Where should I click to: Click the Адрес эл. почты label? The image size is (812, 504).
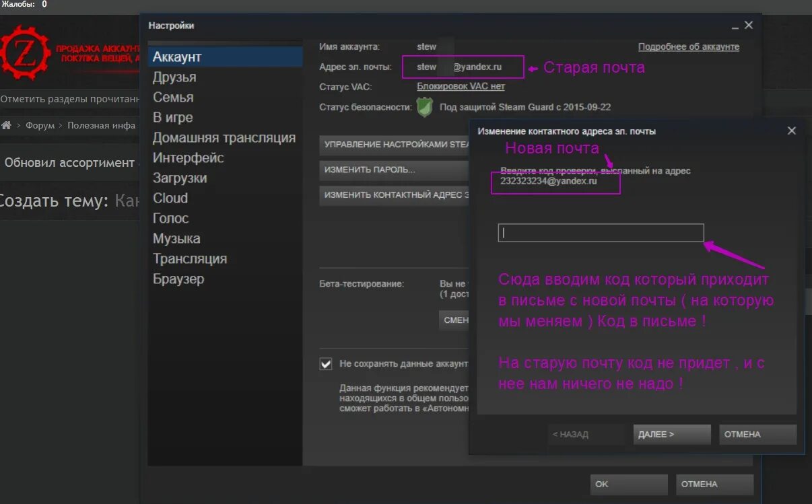pos(356,67)
